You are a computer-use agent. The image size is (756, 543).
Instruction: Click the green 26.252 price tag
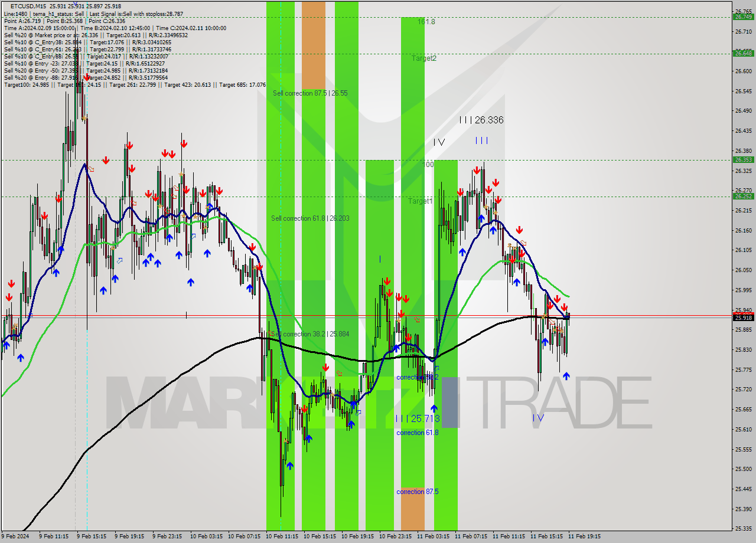tap(743, 196)
